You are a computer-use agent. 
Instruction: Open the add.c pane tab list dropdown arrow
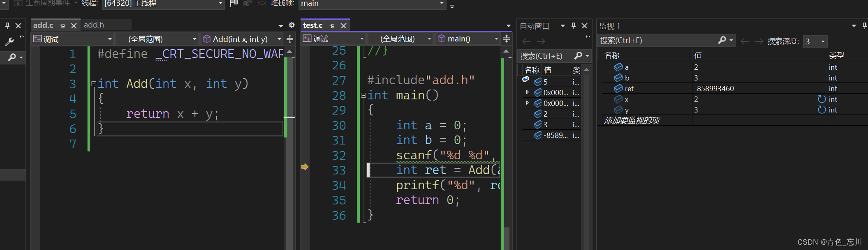click(281, 26)
